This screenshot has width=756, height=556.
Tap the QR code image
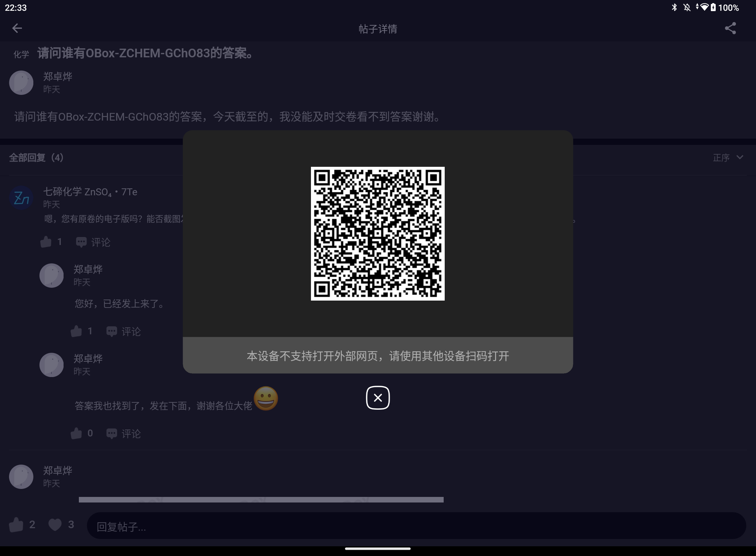[x=378, y=234]
